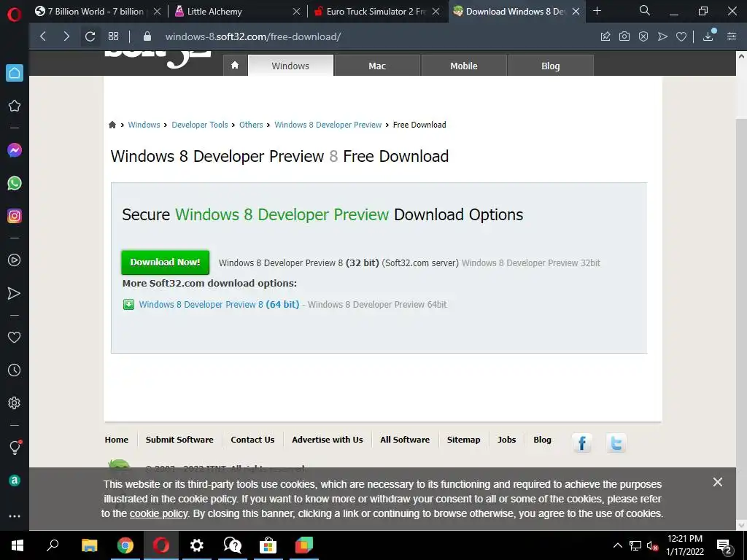Select the Mobile site tab

(464, 66)
